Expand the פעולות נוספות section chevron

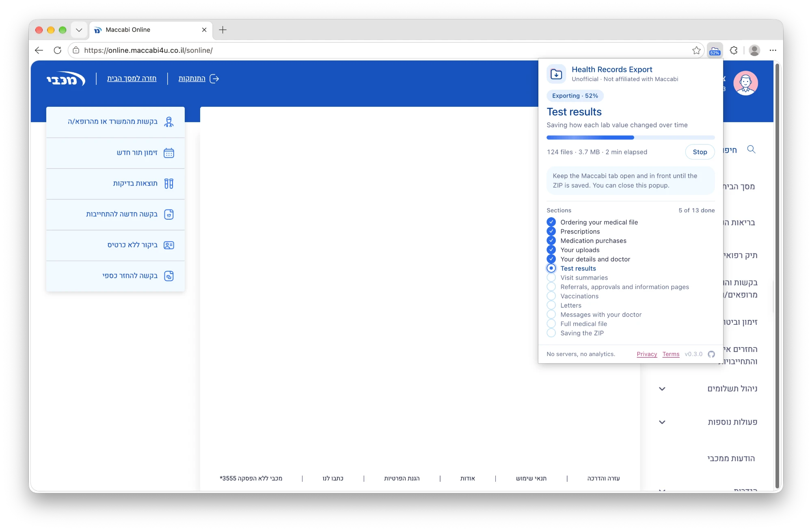point(662,422)
